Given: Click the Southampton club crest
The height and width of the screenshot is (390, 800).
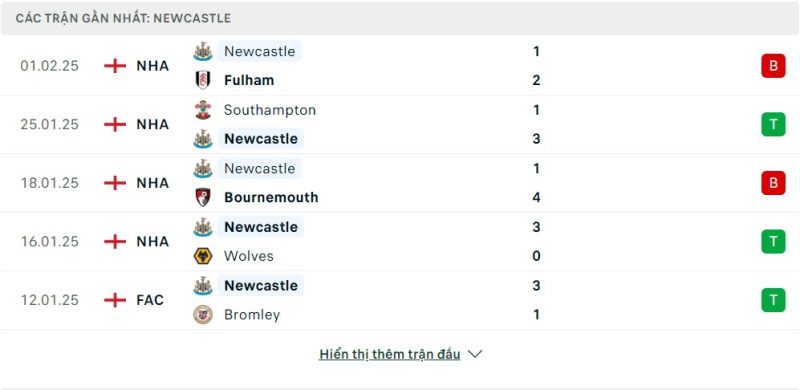Looking at the screenshot, I should pyautogui.click(x=203, y=110).
